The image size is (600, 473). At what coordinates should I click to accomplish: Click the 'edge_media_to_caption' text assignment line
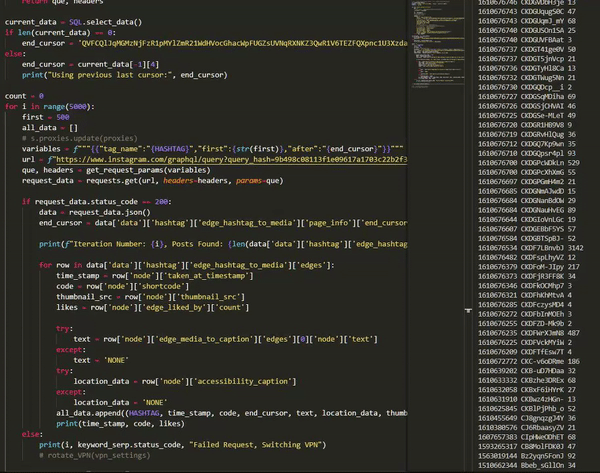tap(226, 339)
